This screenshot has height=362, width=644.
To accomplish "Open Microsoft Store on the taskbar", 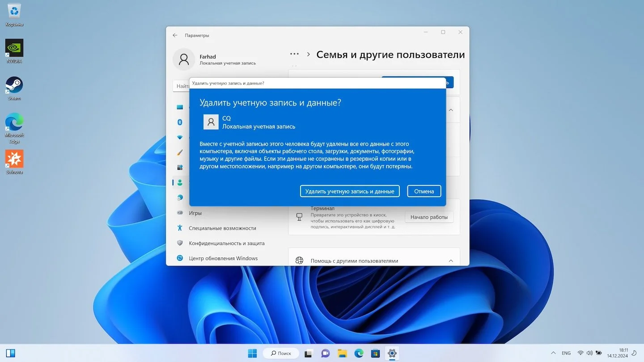I will pyautogui.click(x=375, y=353).
